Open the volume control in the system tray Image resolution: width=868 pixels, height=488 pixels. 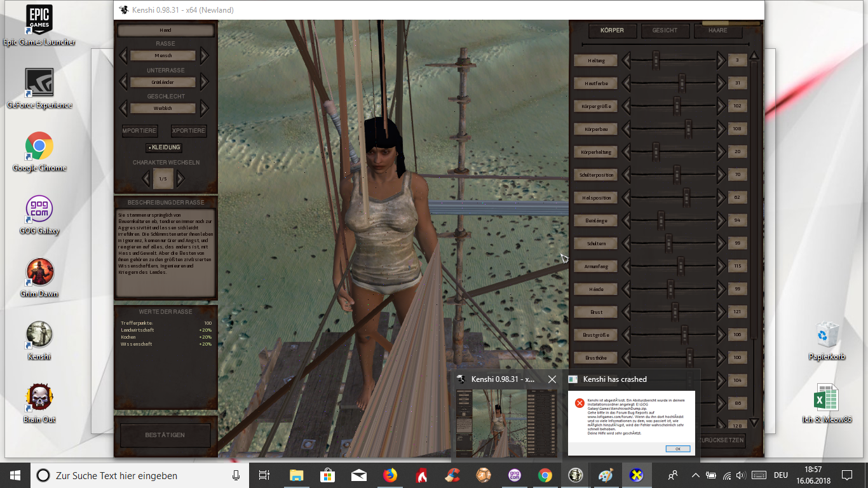point(742,475)
